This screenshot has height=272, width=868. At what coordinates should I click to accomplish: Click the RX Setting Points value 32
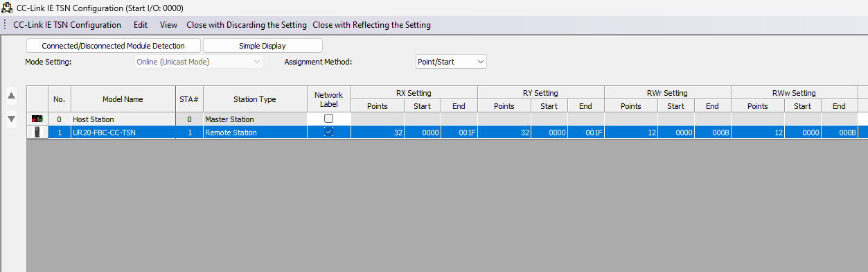pos(378,132)
